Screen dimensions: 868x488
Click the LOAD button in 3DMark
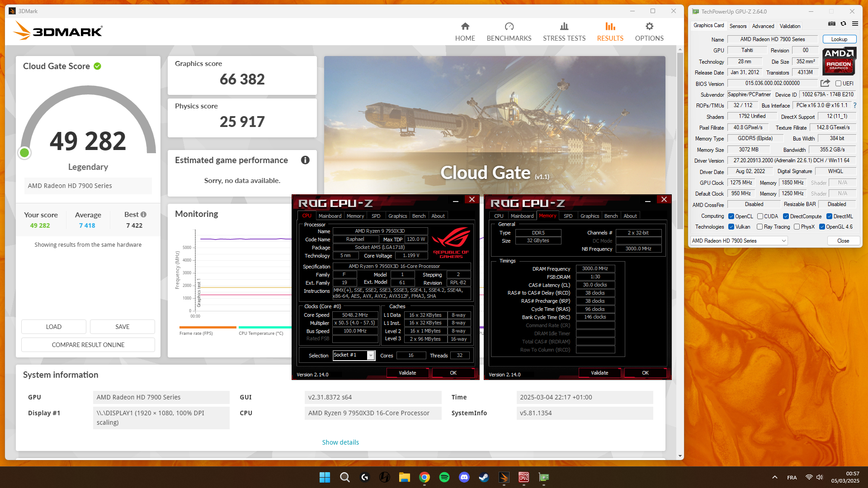(x=54, y=327)
